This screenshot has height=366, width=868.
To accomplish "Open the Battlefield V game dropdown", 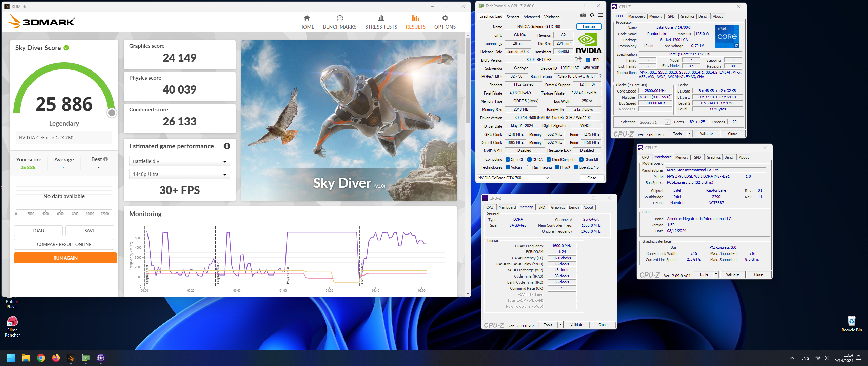I will (179, 161).
